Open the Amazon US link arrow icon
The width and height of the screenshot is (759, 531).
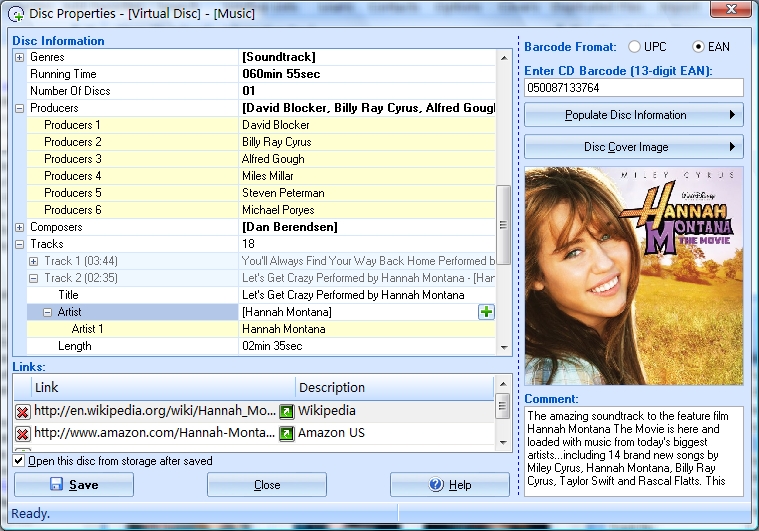287,433
